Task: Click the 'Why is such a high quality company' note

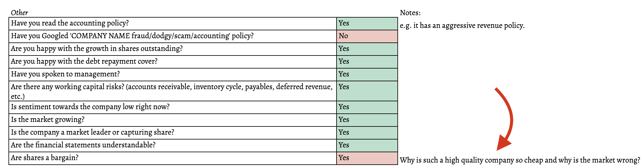Action: coord(520,160)
